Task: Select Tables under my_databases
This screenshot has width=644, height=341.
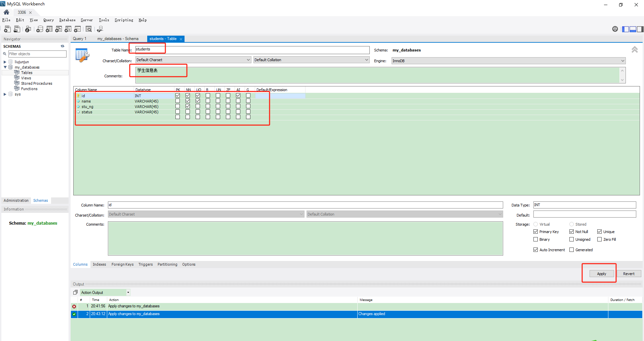Action: click(27, 73)
